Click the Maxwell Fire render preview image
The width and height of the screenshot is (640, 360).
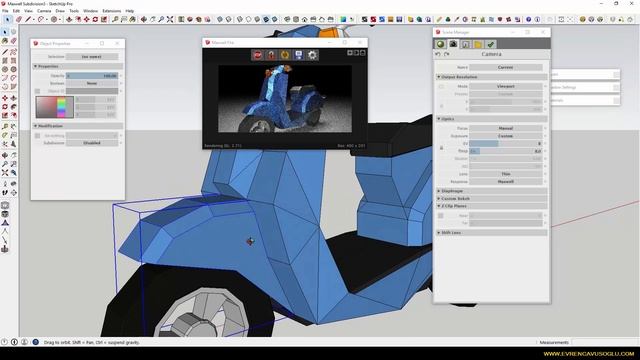point(285,98)
